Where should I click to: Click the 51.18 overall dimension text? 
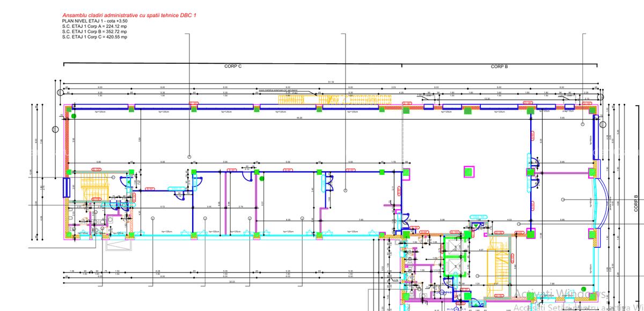coord(331,82)
